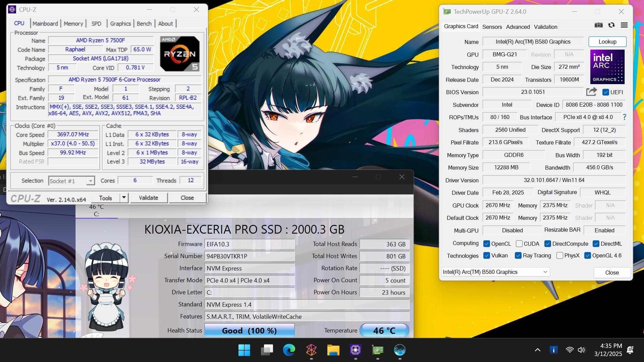Open the About tab in CPU-Z
Image resolution: width=644 pixels, height=362 pixels.
tap(165, 23)
